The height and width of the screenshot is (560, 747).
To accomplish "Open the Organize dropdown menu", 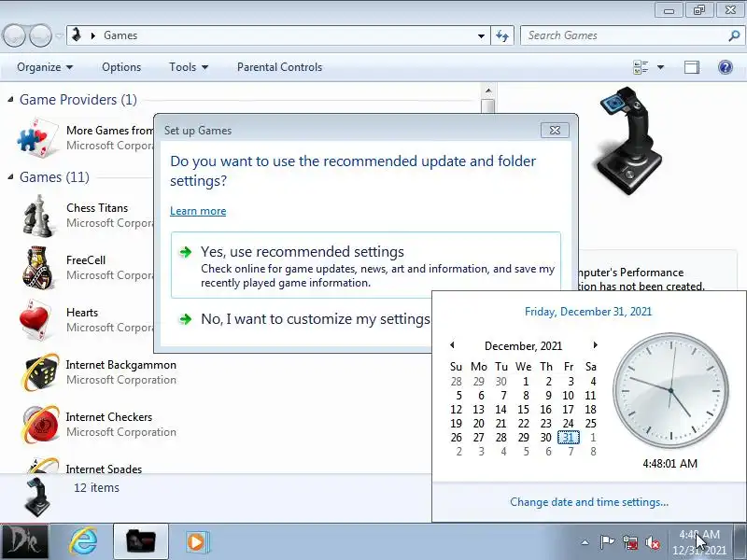I will 45,67.
